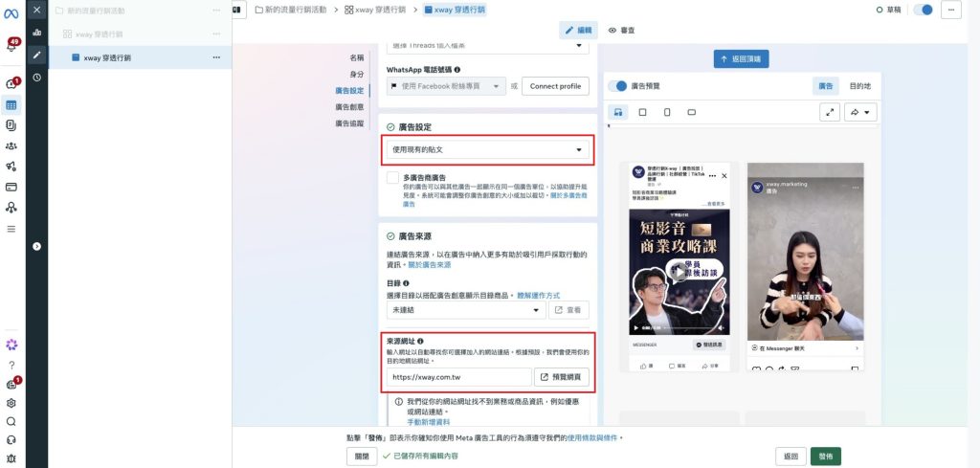
Task: Select the 審查 tab
Action: [x=622, y=30]
